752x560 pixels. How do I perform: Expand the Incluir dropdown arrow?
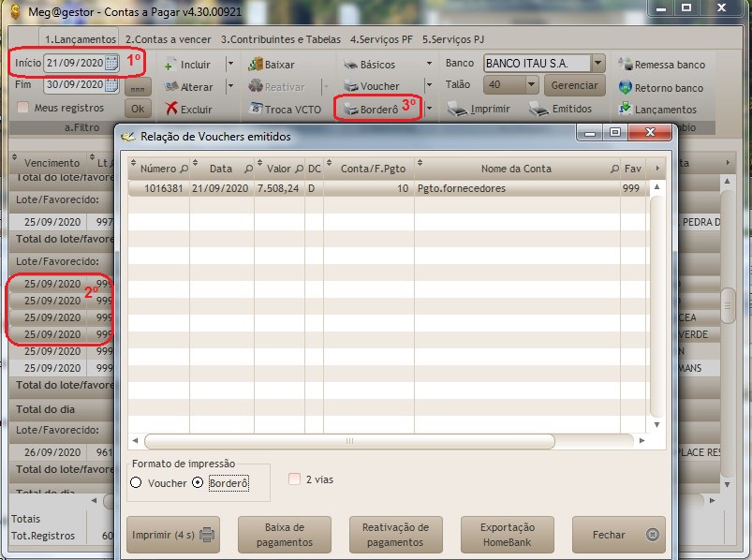pyautogui.click(x=230, y=65)
